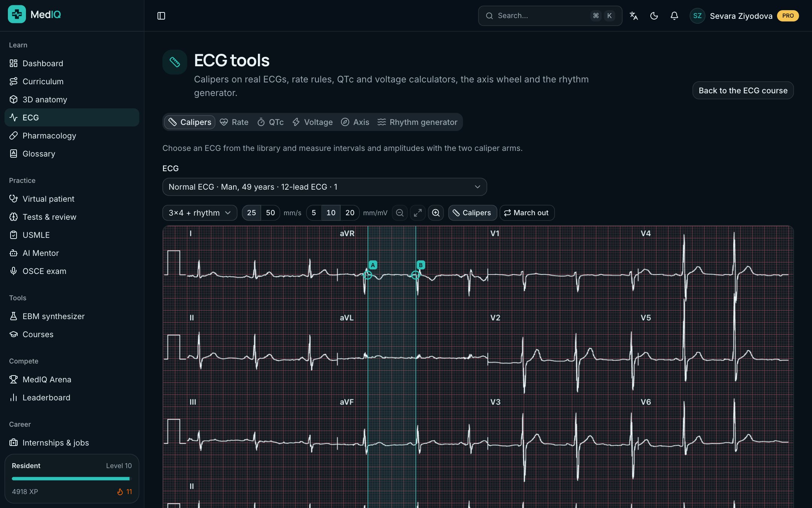
Task: Toggle the Calipers overlay button
Action: (473, 213)
